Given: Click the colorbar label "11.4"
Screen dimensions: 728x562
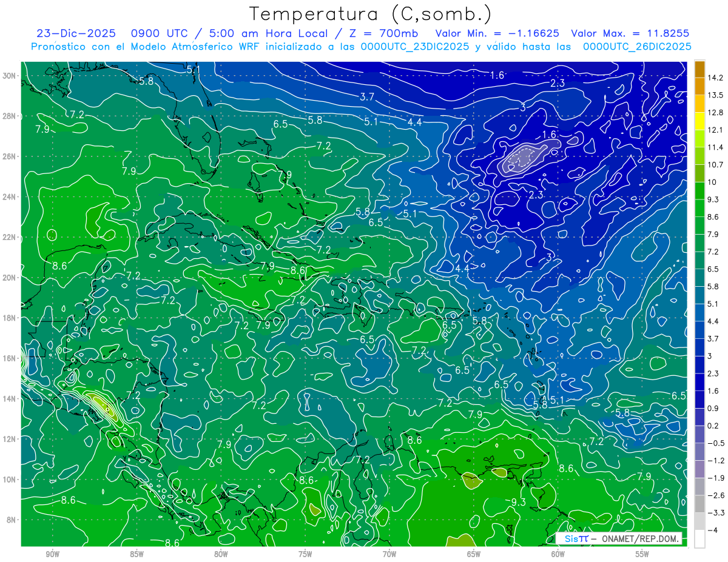Looking at the screenshot, I should click(x=715, y=147).
